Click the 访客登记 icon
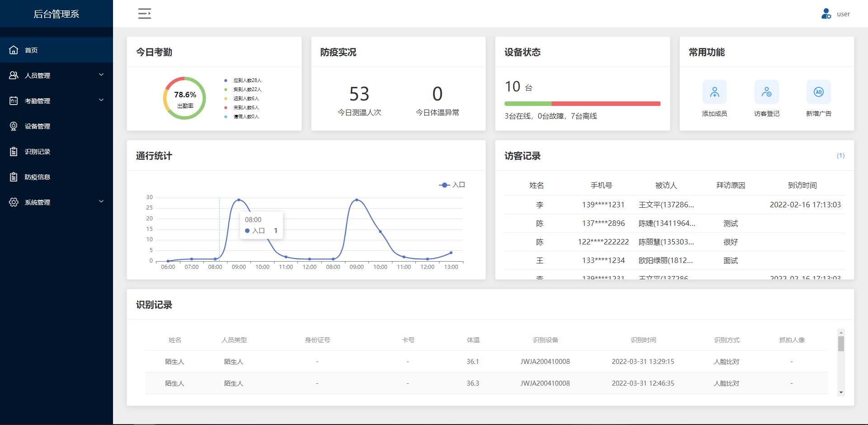 pos(767,92)
